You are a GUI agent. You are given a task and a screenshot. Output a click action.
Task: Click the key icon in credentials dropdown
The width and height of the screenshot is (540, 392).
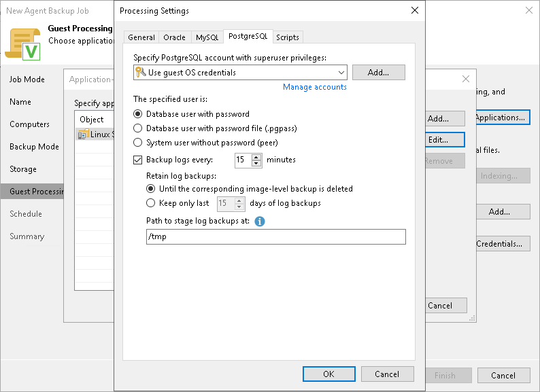pyautogui.click(x=141, y=72)
